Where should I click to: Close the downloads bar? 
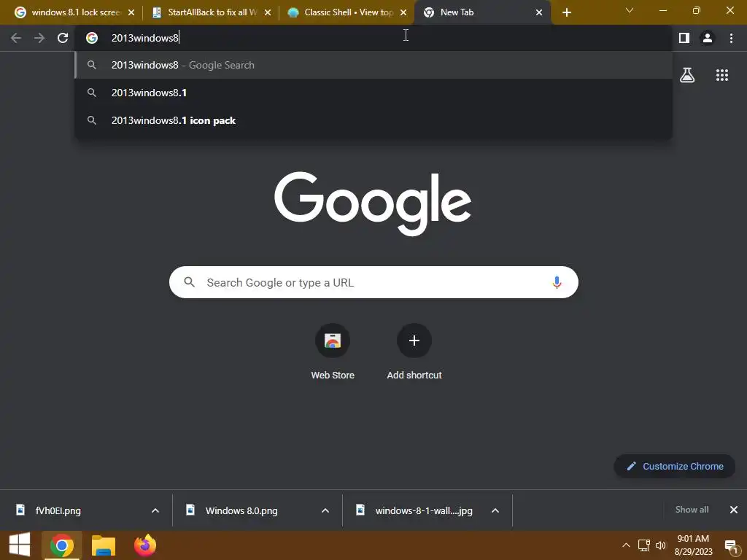pos(734,510)
